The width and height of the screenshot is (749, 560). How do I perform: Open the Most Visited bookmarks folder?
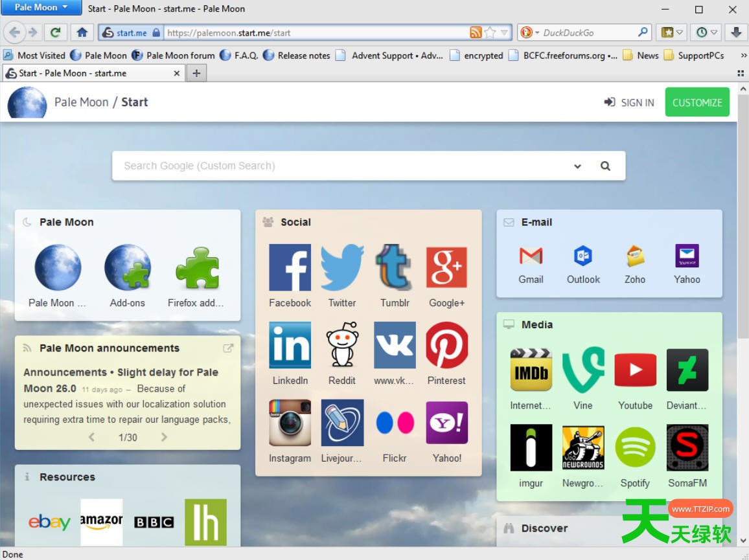[x=34, y=56]
